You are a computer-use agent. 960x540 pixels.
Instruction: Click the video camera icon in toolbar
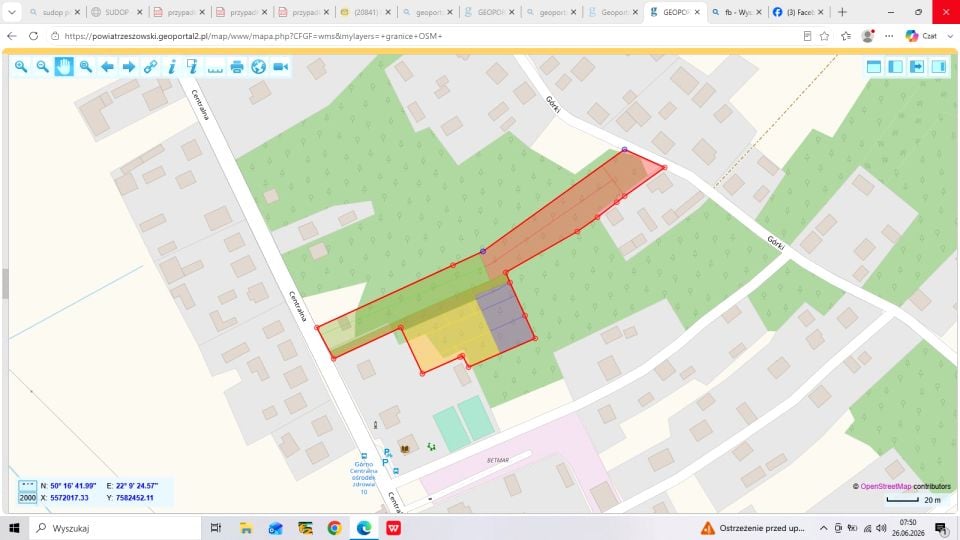280,66
